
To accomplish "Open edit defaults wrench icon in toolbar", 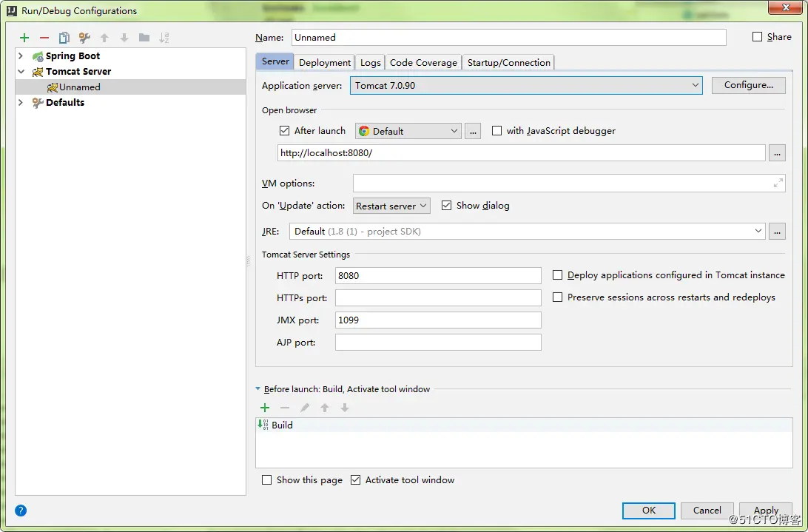I will [84, 38].
